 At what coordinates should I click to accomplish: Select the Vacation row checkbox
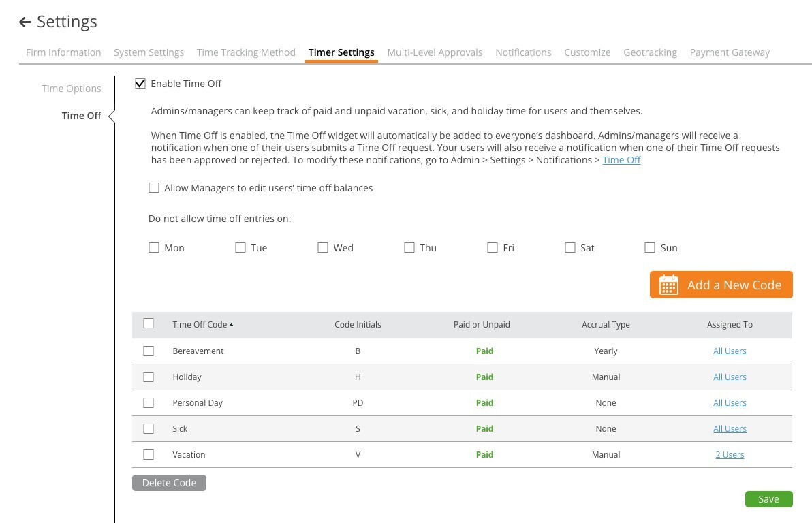click(149, 455)
